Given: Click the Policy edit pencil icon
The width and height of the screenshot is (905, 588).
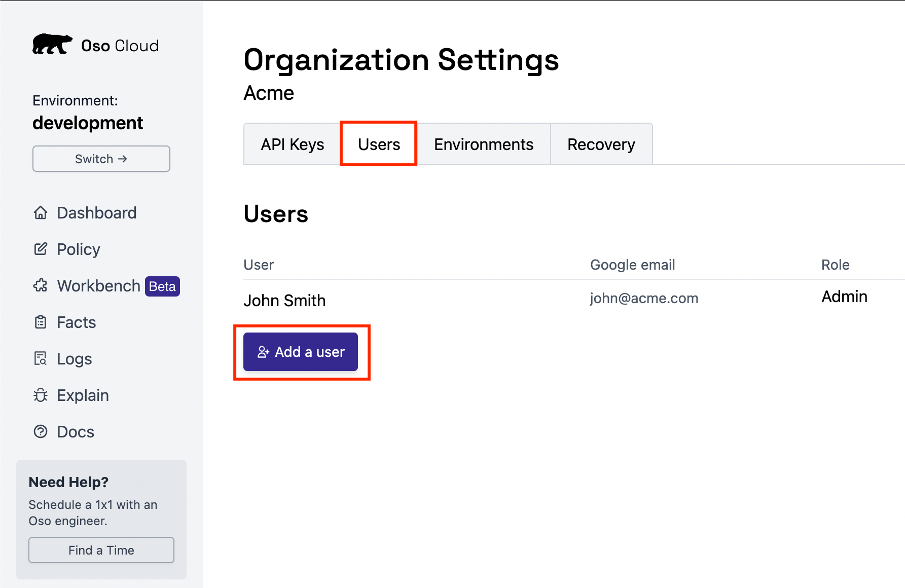Looking at the screenshot, I should [41, 249].
